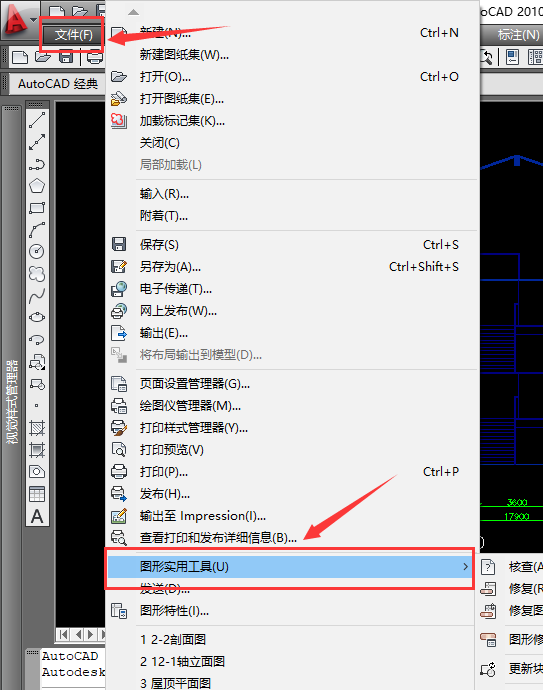
Task: Select the Spline tool
Action: tap(37, 296)
